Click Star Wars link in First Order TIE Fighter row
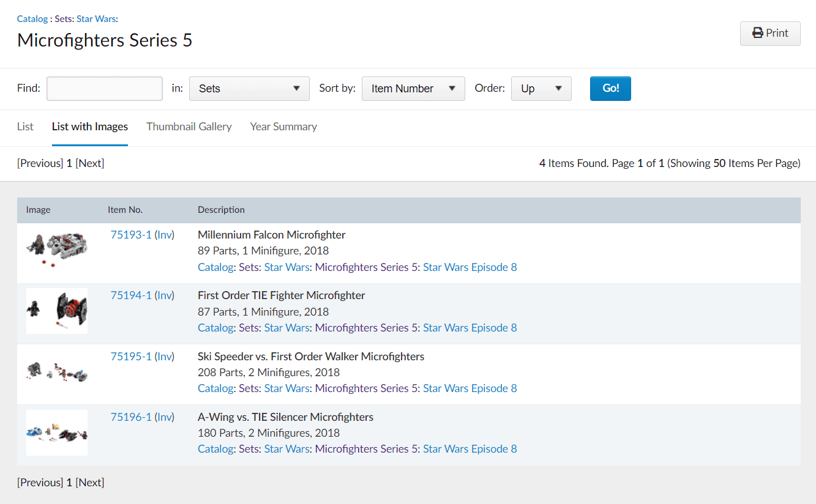816x504 pixels. point(287,328)
